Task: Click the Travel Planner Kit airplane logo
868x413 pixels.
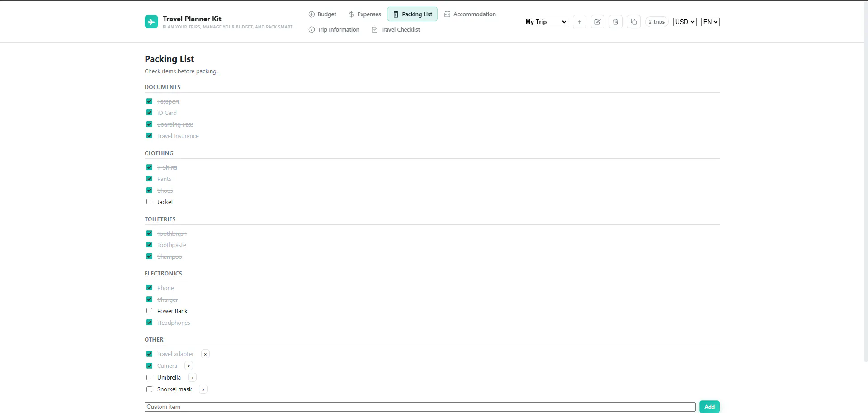Action: [x=151, y=22]
